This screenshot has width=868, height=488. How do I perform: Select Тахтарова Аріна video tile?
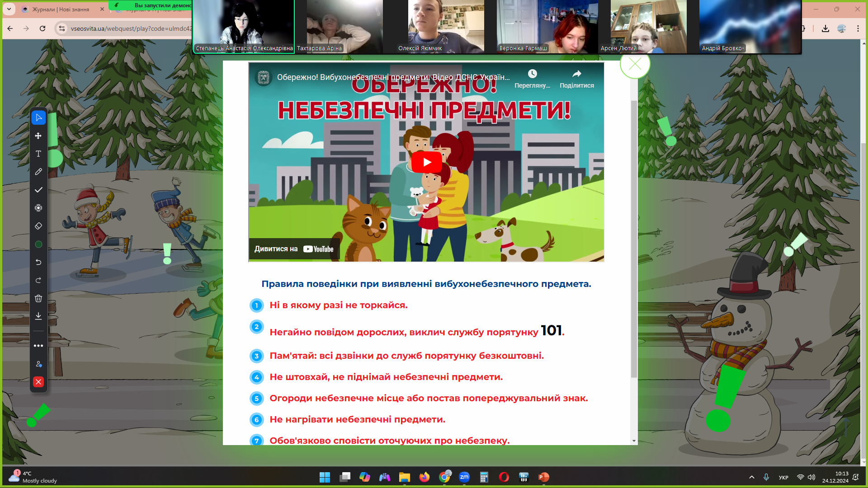344,27
